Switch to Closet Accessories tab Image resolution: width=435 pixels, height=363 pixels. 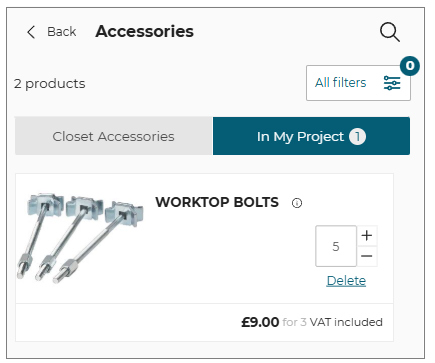(x=114, y=136)
